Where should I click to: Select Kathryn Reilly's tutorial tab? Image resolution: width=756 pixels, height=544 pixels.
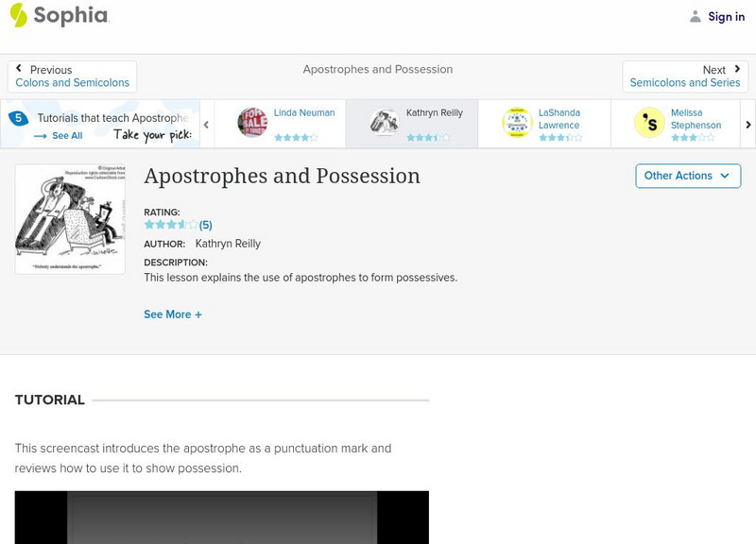coord(412,123)
